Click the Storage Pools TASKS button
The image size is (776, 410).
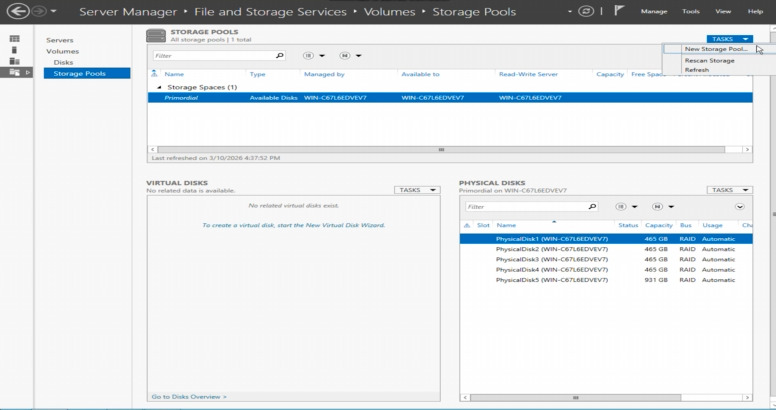(x=729, y=39)
